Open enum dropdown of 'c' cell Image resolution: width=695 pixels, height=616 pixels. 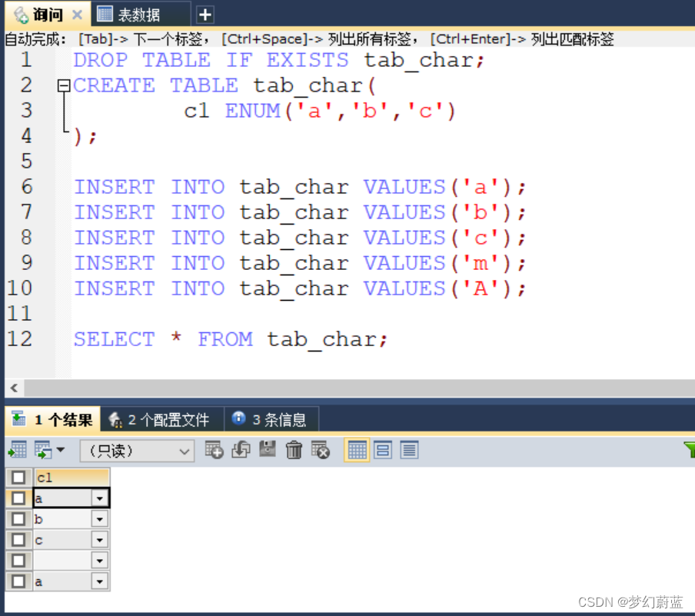click(x=100, y=540)
